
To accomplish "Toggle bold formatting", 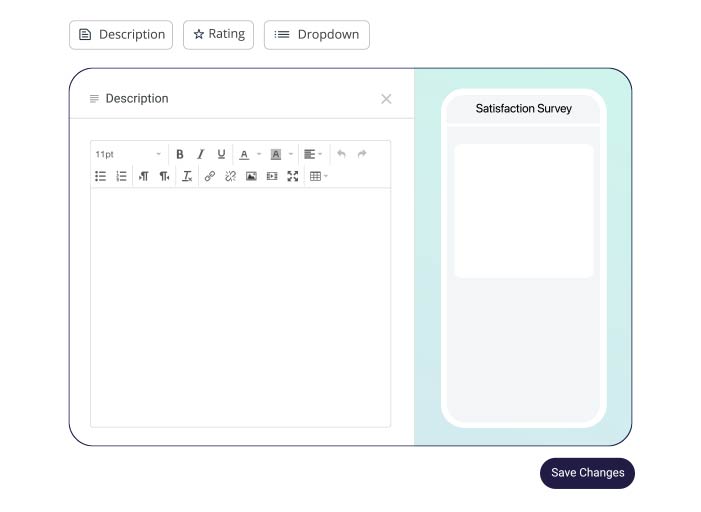I will pos(180,154).
